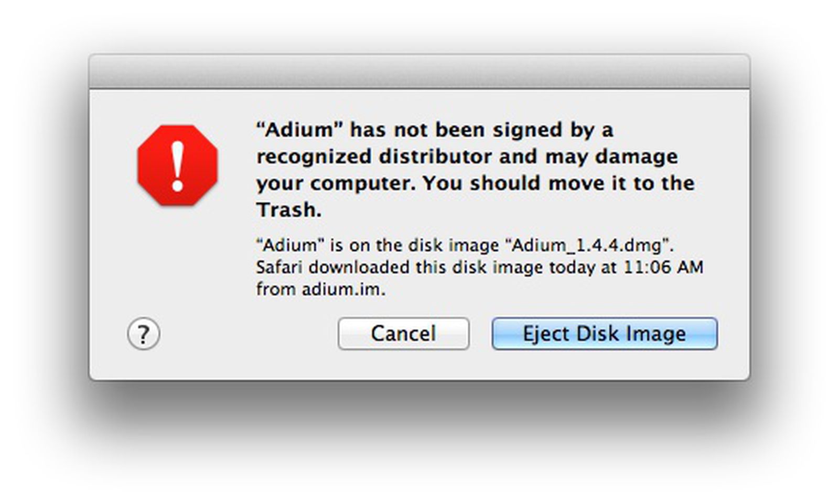The image size is (839, 504).
Task: Select the Adium_1.4.4.dmg filename text
Action: coord(585,244)
